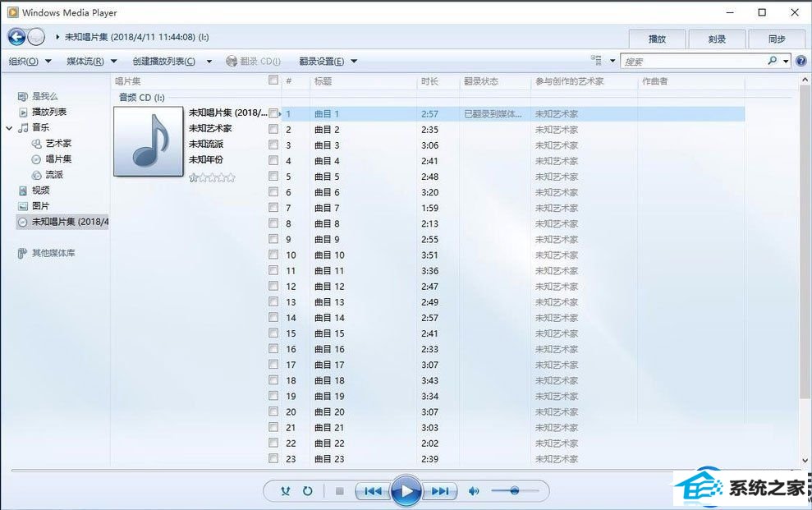
Task: Check the box for track 16
Action: (273, 348)
